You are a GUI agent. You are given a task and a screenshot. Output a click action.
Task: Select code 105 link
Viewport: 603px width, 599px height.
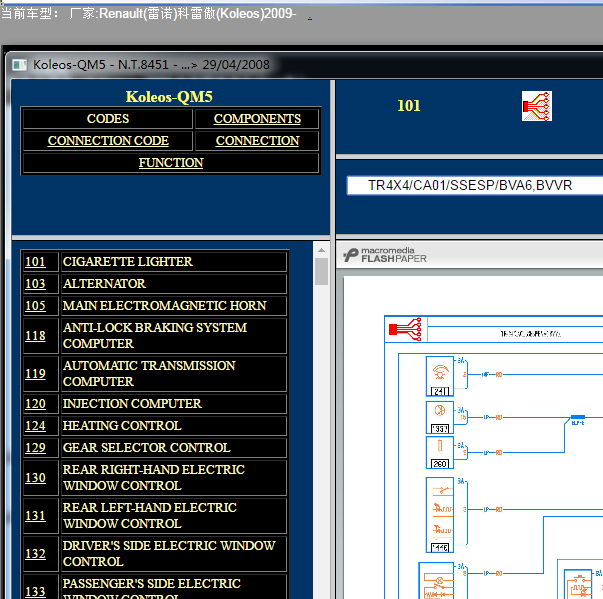click(35, 306)
